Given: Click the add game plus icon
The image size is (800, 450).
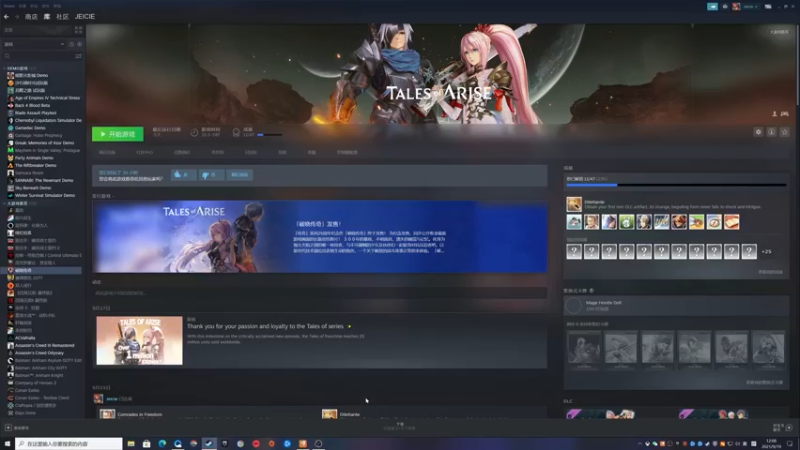Looking at the screenshot, I should tap(8, 428).
